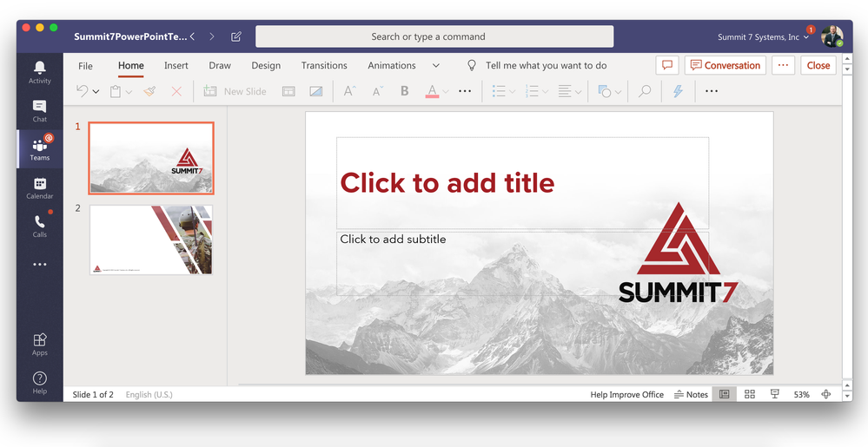868x447 pixels.
Task: Open the Apps store
Action: point(40,344)
